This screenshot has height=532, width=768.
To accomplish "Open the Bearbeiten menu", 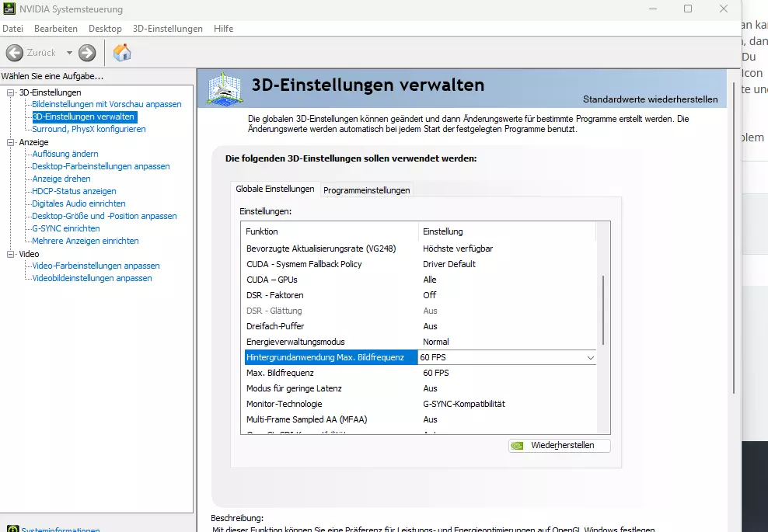I will point(56,29).
